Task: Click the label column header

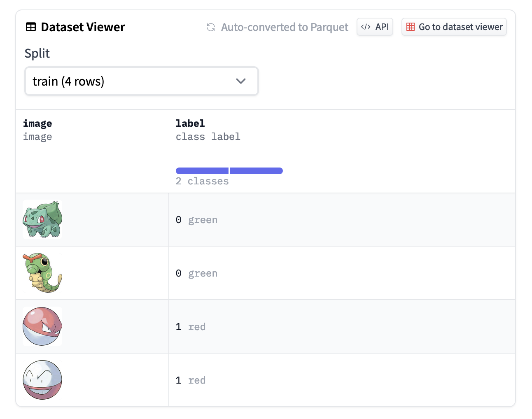Action: [190, 123]
